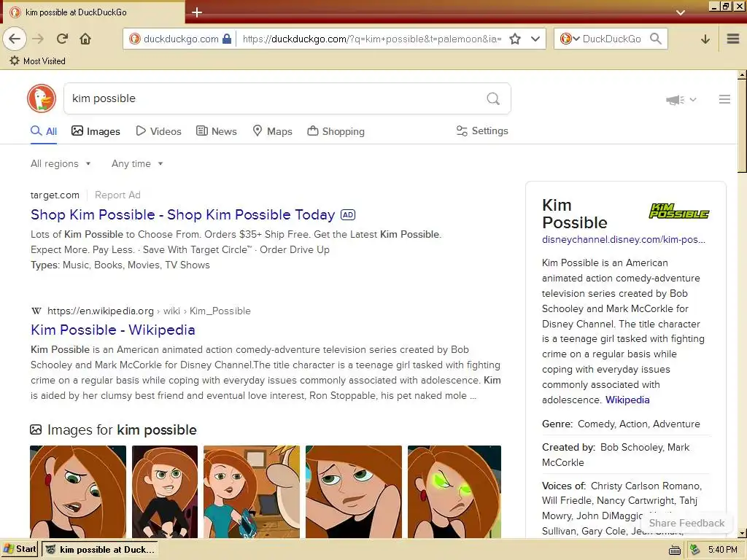Click the tray network status icon
Screen dimensions: 747x560
click(695, 550)
